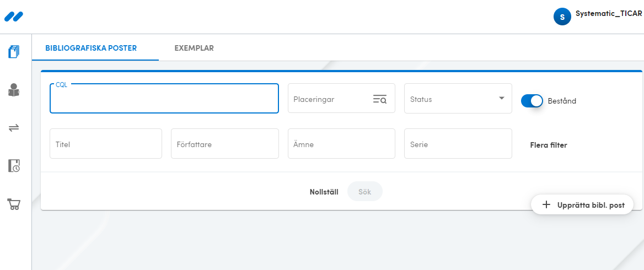644x270 pixels.
Task: Click the Sök button
Action: click(x=364, y=192)
